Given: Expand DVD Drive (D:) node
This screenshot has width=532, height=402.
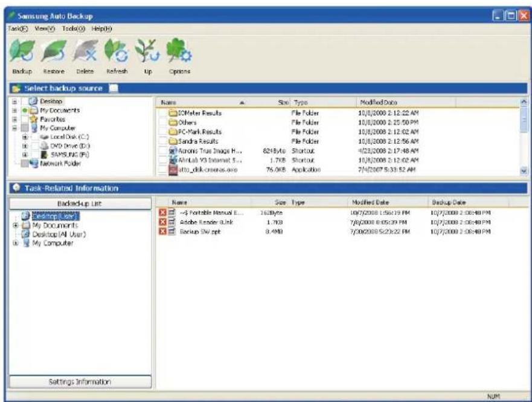Looking at the screenshot, I should pos(25,146).
